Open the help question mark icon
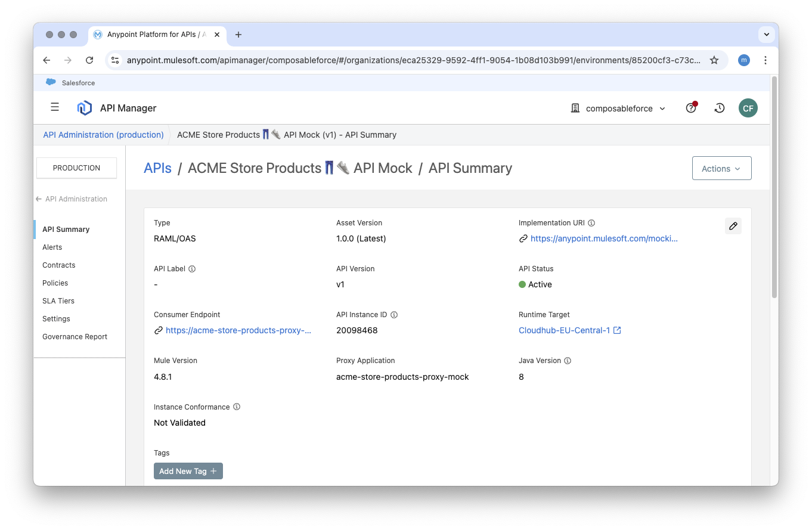Viewport: 812px width, 530px height. click(691, 108)
